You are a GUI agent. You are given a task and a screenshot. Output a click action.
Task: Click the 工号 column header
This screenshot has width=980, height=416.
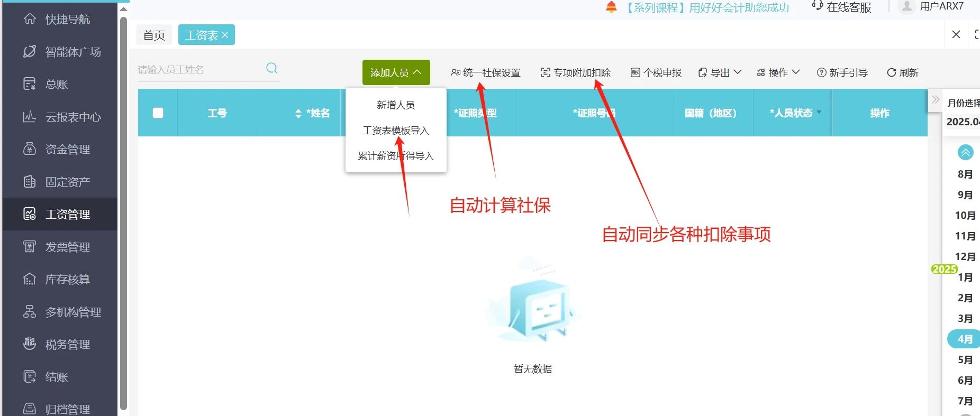[x=217, y=113]
